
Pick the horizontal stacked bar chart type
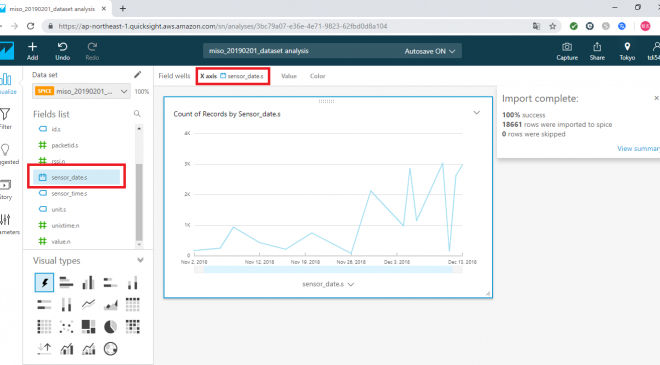(x=110, y=282)
